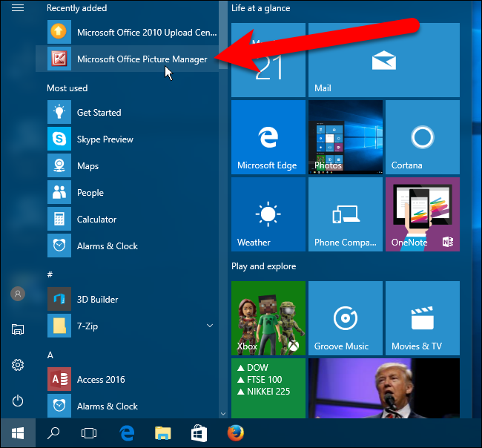The image size is (482, 448).
Task: Open the News tile with the speaker photo
Action: click(384, 388)
